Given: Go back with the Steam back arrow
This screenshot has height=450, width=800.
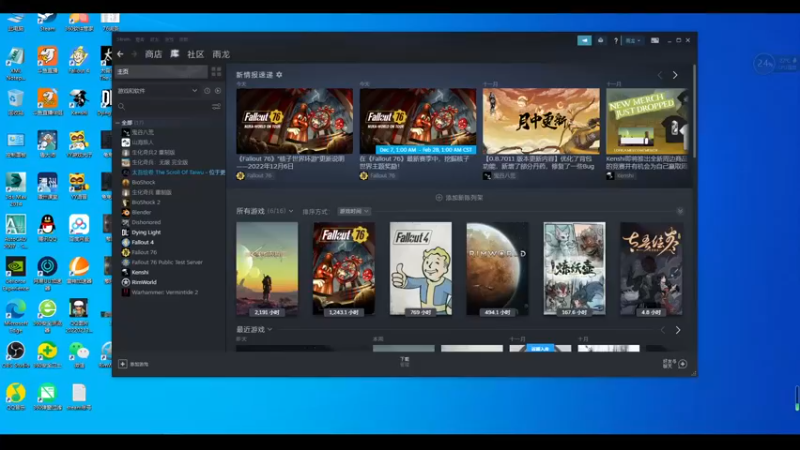Looking at the screenshot, I should click(120, 54).
